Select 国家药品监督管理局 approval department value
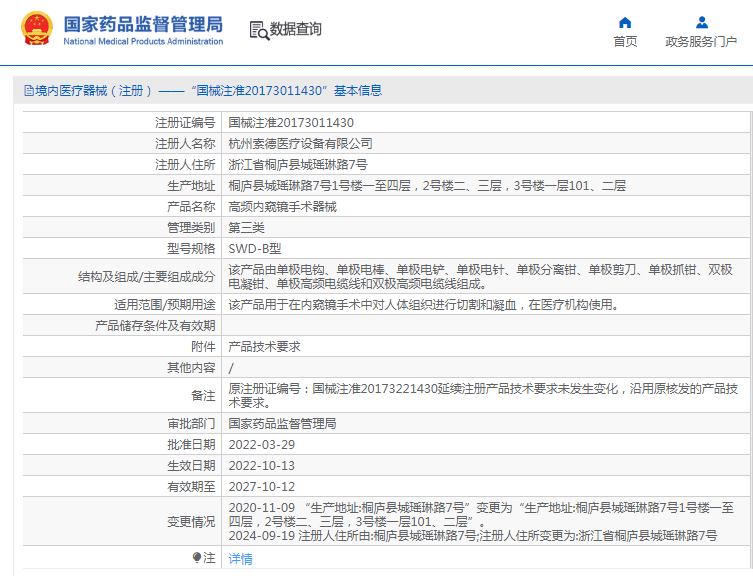 pyautogui.click(x=282, y=424)
